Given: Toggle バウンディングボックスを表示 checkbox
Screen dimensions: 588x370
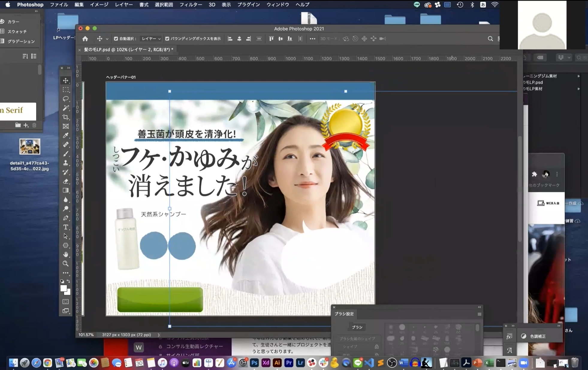Looking at the screenshot, I should tap(167, 39).
